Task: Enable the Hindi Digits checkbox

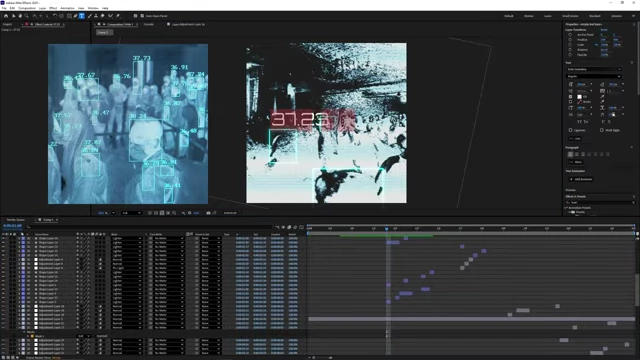Action: [x=602, y=130]
